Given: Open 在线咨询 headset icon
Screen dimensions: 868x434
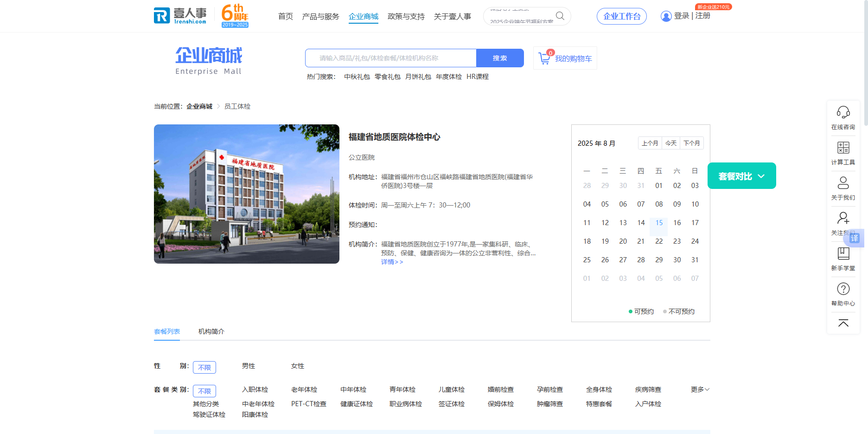Looking at the screenshot, I should click(x=843, y=112).
